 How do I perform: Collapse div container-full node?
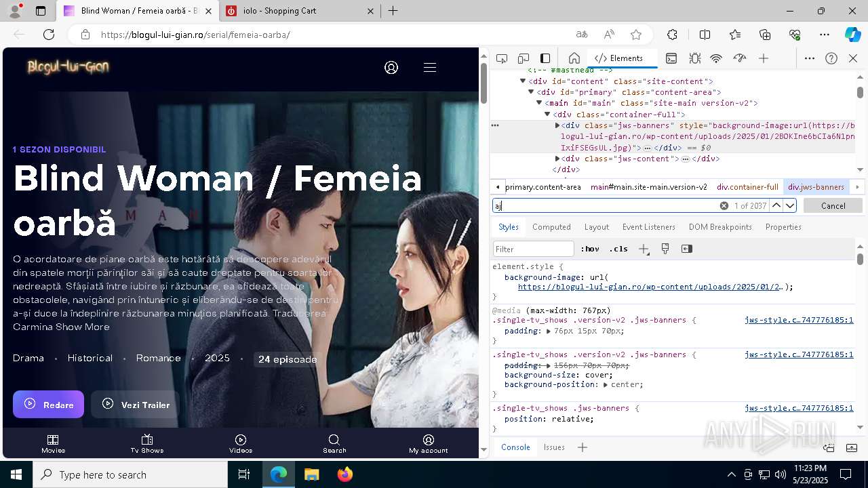tap(548, 115)
